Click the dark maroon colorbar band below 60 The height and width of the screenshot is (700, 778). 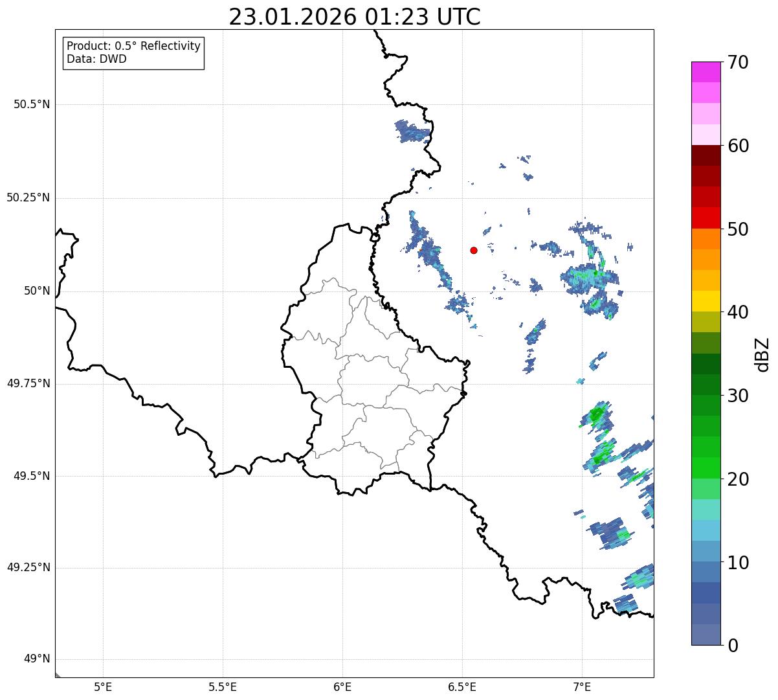(x=706, y=155)
